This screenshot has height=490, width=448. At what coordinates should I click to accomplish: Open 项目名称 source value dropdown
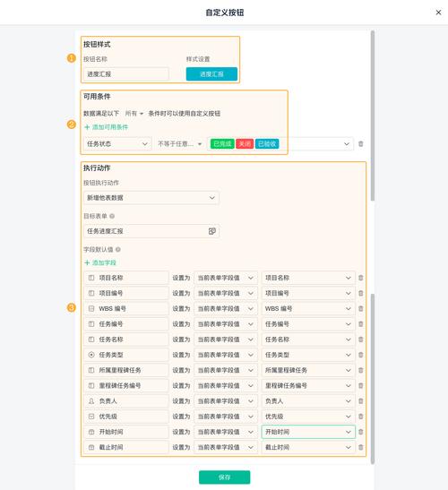click(x=308, y=278)
